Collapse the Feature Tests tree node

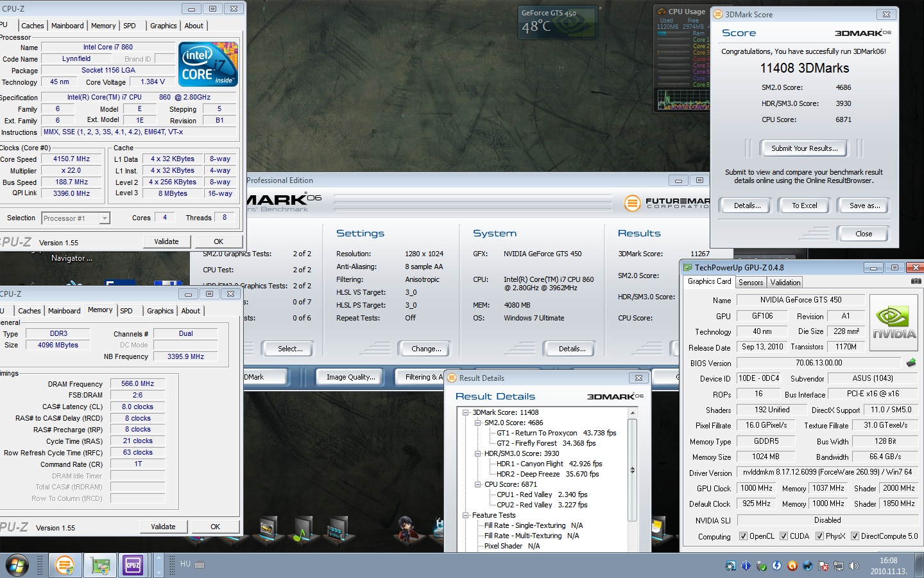466,515
